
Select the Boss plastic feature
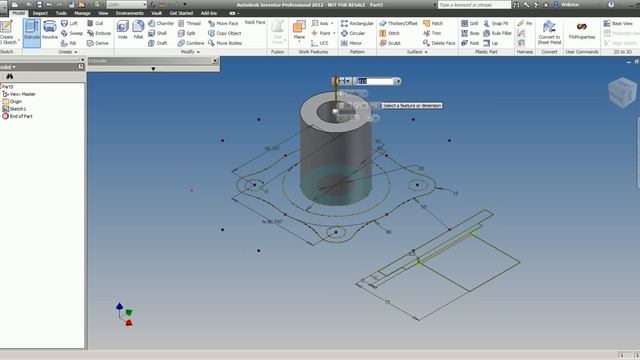(x=470, y=33)
